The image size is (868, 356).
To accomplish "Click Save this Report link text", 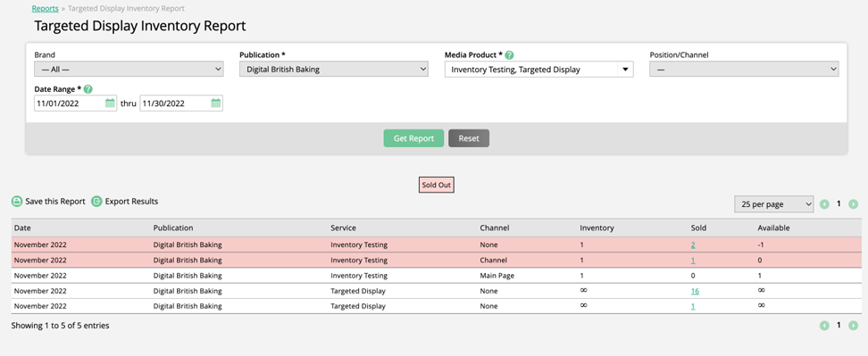I will point(55,202).
